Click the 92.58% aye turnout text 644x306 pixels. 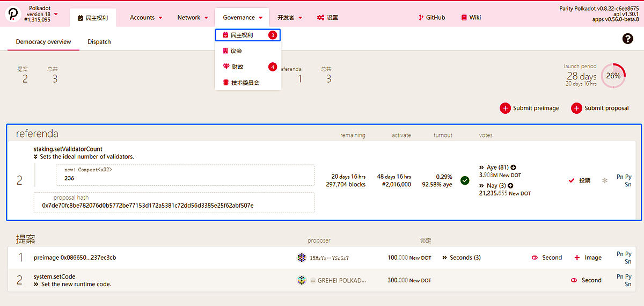(437, 185)
